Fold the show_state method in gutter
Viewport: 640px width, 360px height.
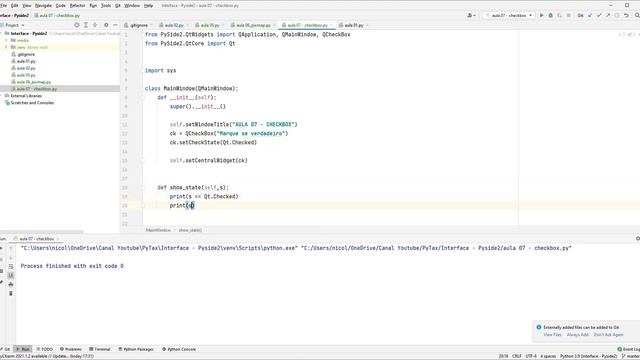point(143,188)
